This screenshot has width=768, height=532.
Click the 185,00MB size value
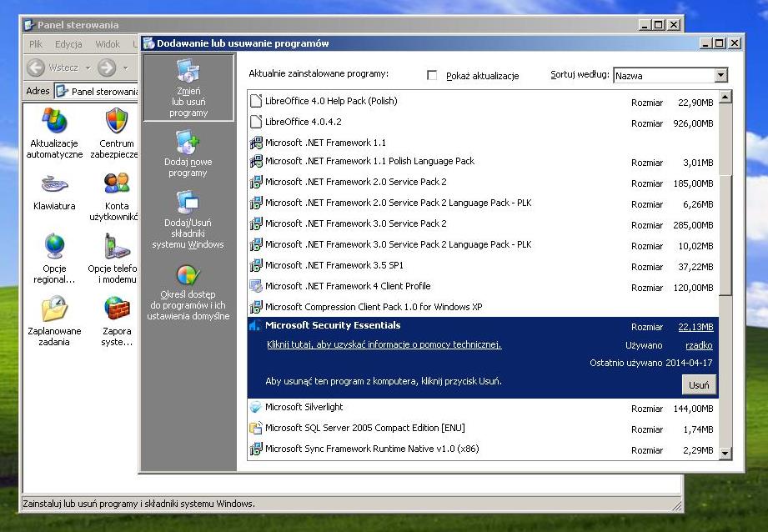(x=693, y=183)
